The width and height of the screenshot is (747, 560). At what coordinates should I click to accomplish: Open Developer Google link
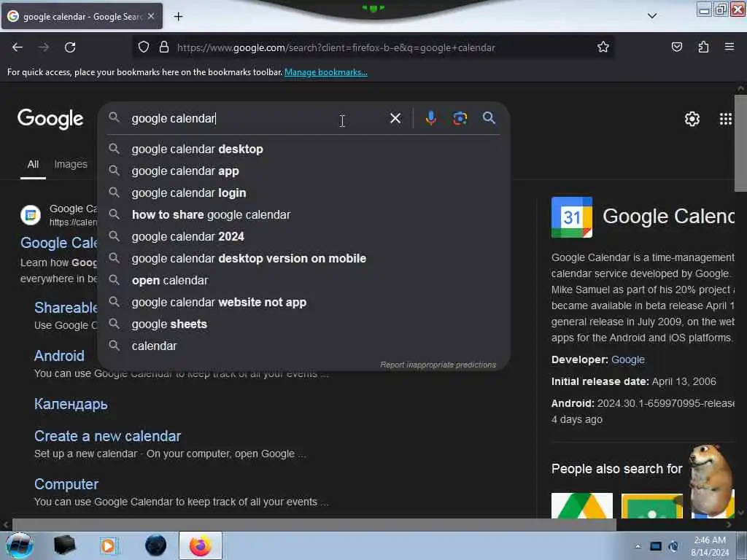627,359
